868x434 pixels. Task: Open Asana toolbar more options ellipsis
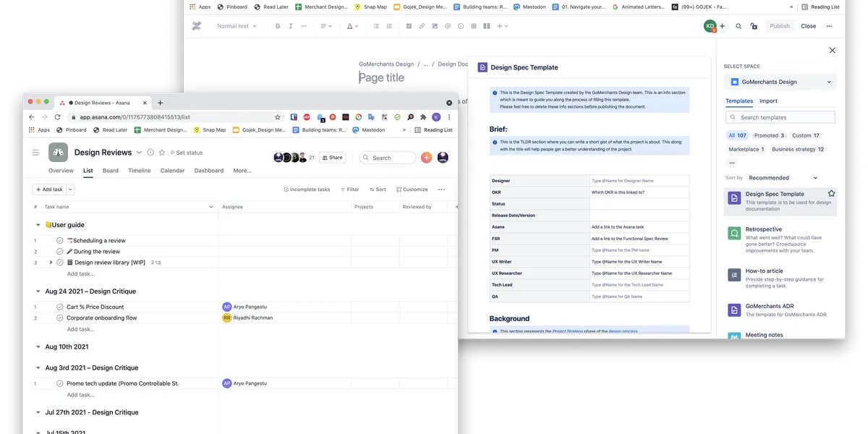coord(441,190)
